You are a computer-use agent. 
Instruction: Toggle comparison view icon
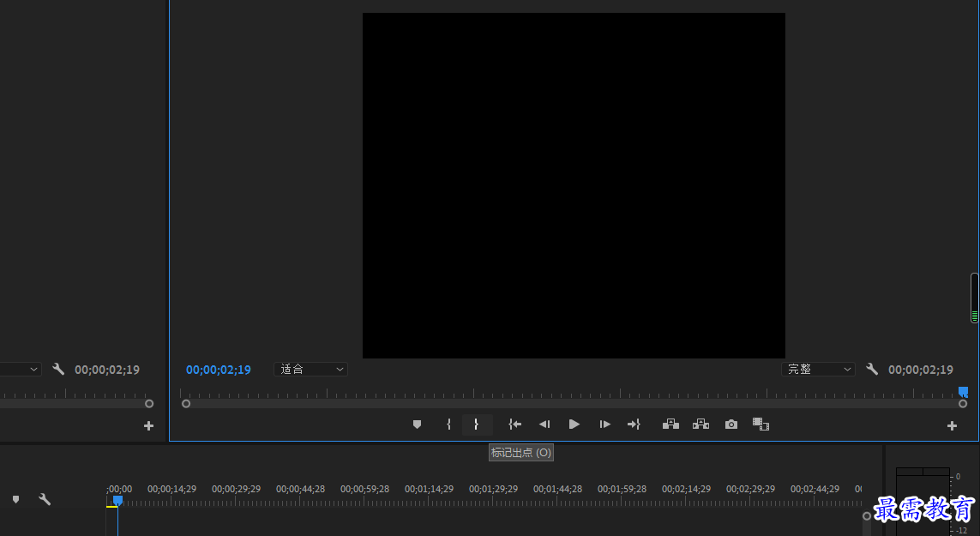(761, 425)
